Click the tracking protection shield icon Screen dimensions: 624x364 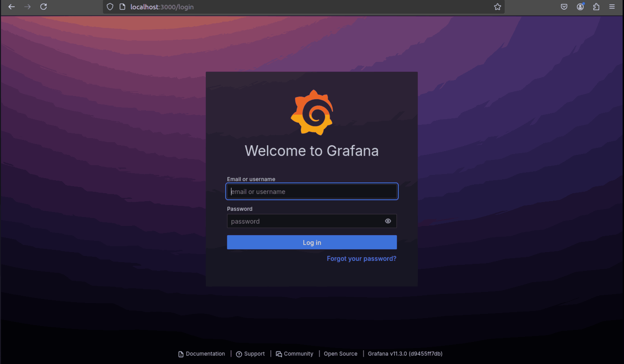click(110, 7)
